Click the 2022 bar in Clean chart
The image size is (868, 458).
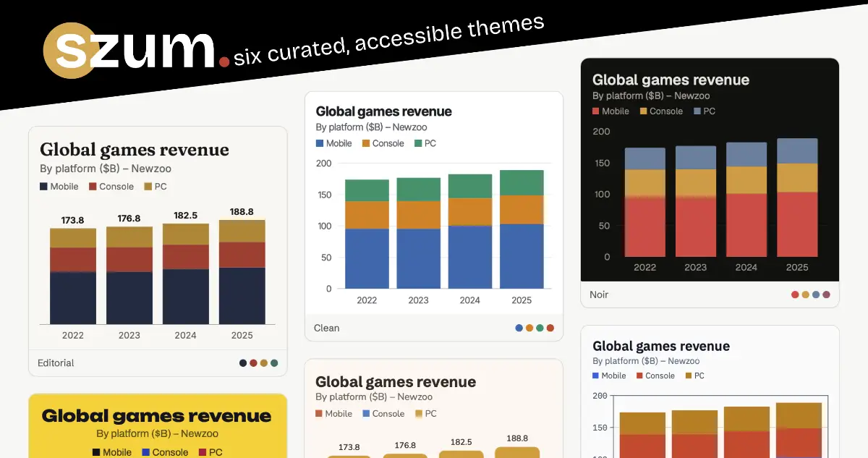click(367, 234)
